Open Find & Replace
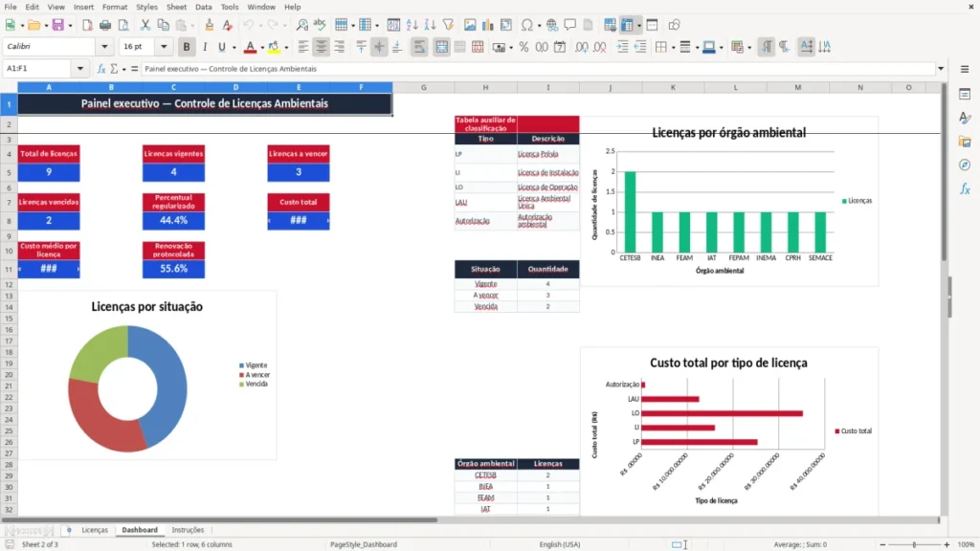The image size is (980, 551). pos(301,25)
